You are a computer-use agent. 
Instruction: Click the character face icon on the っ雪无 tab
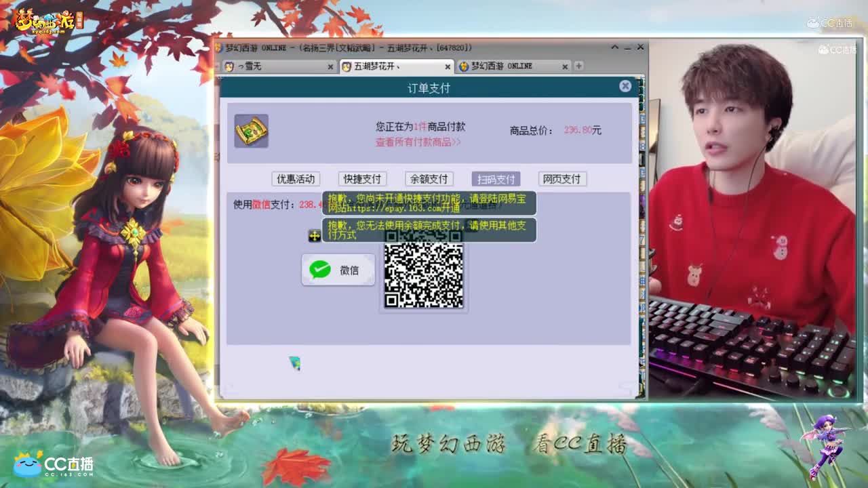tap(229, 66)
